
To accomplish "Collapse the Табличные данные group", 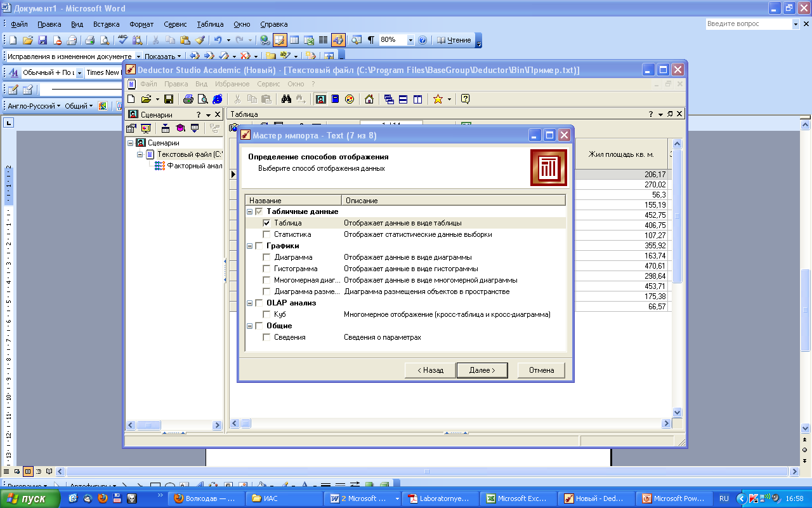I will click(x=250, y=211).
